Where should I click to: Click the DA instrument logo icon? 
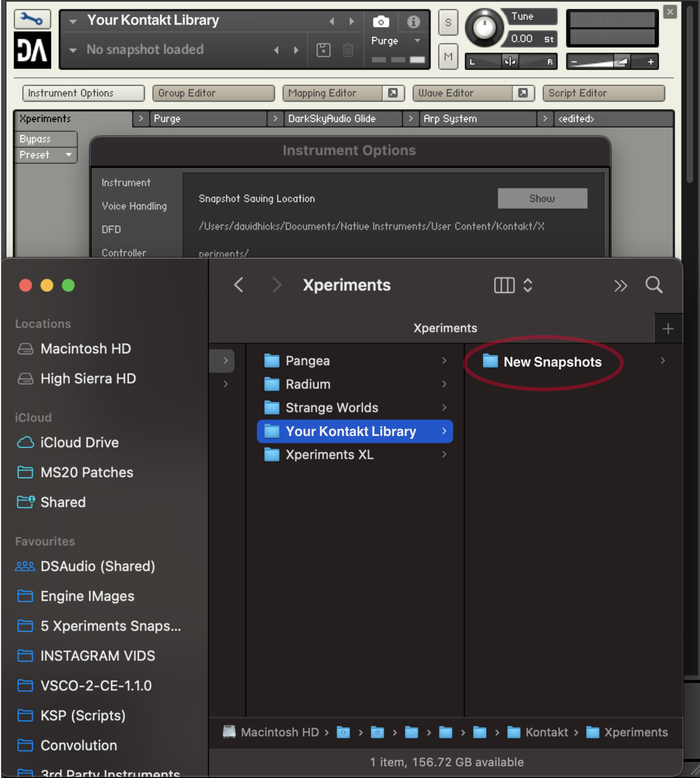[x=33, y=50]
